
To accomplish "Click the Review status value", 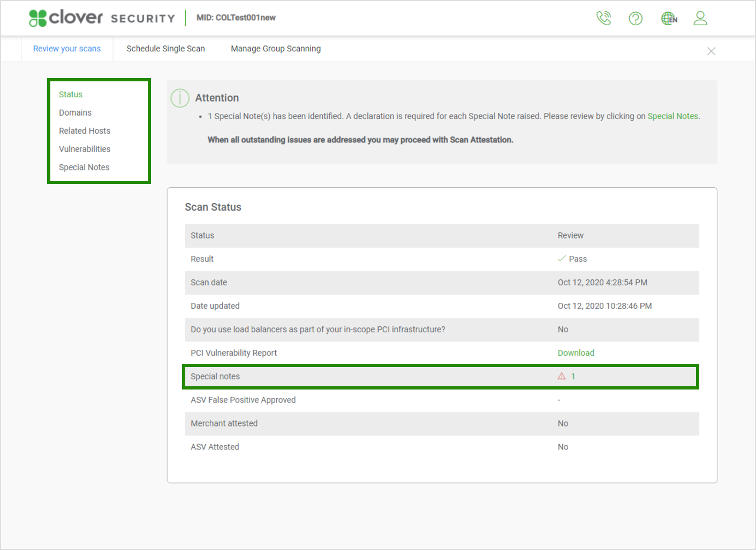I will point(571,235).
